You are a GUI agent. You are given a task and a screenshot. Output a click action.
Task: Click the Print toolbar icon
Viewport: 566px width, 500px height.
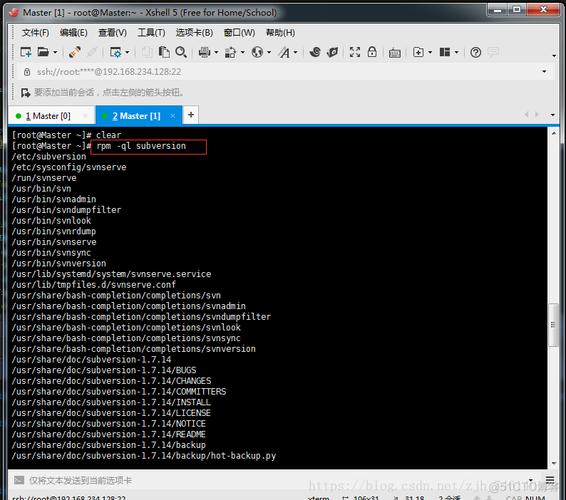point(204,52)
